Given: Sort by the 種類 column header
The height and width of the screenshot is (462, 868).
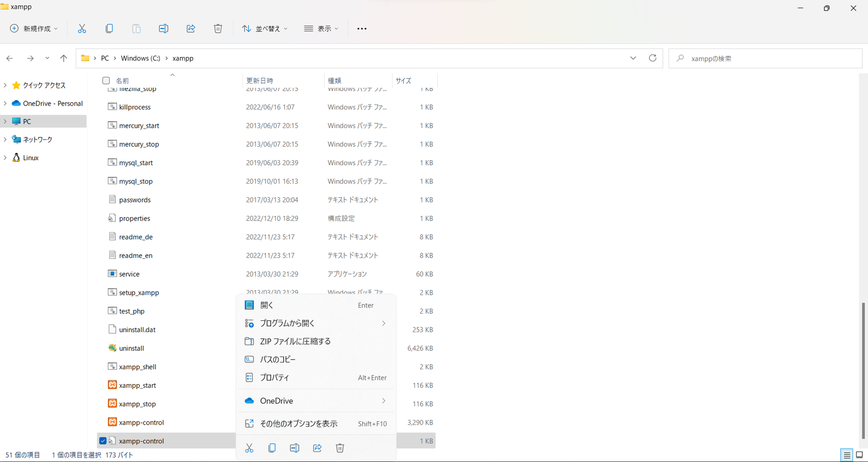Looking at the screenshot, I should point(335,81).
